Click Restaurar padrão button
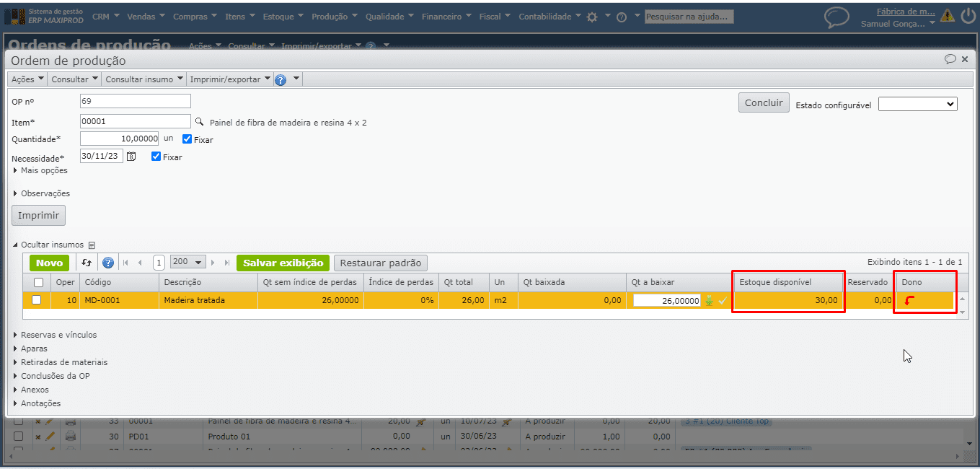980x469 pixels. [x=381, y=263]
